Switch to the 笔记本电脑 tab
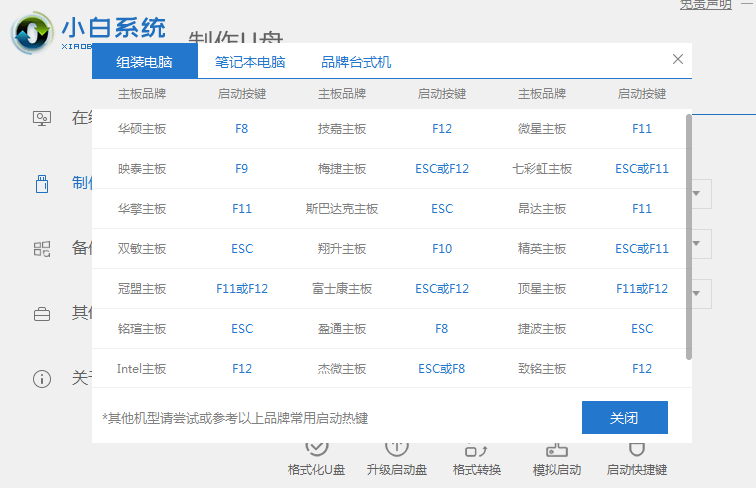The width and height of the screenshot is (756, 488). coord(250,62)
